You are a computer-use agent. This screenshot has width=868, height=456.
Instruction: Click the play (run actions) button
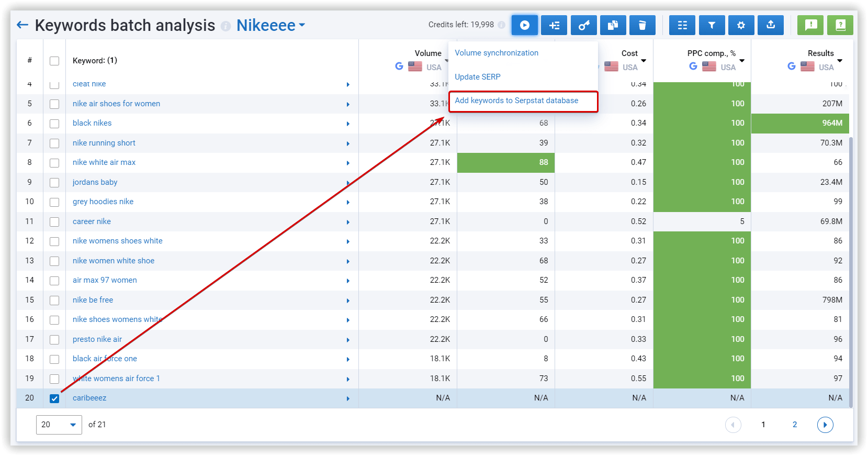coord(525,25)
